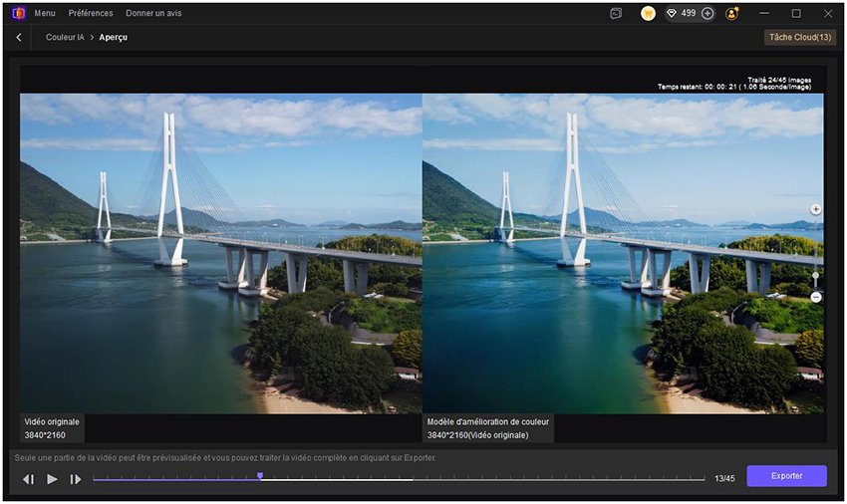Zoom out of the preview

tap(816, 297)
